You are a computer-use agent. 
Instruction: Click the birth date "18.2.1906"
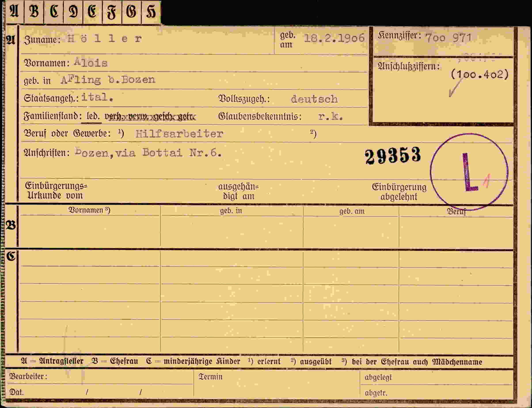[334, 38]
